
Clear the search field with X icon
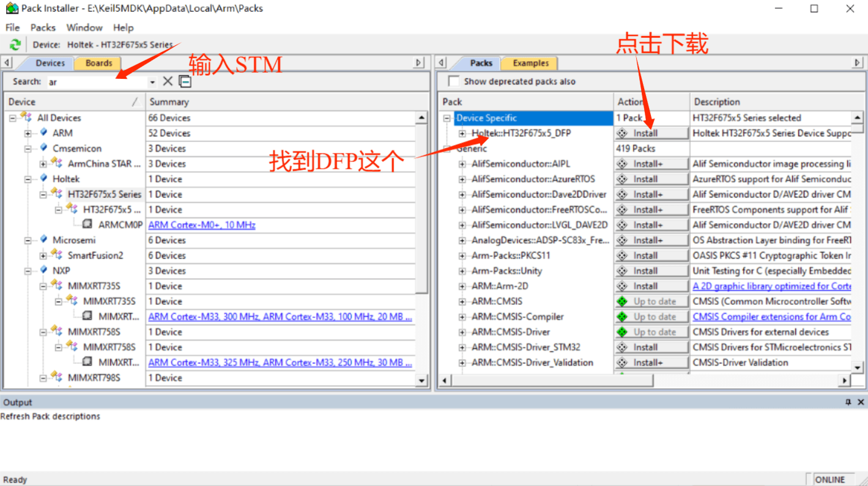click(168, 81)
